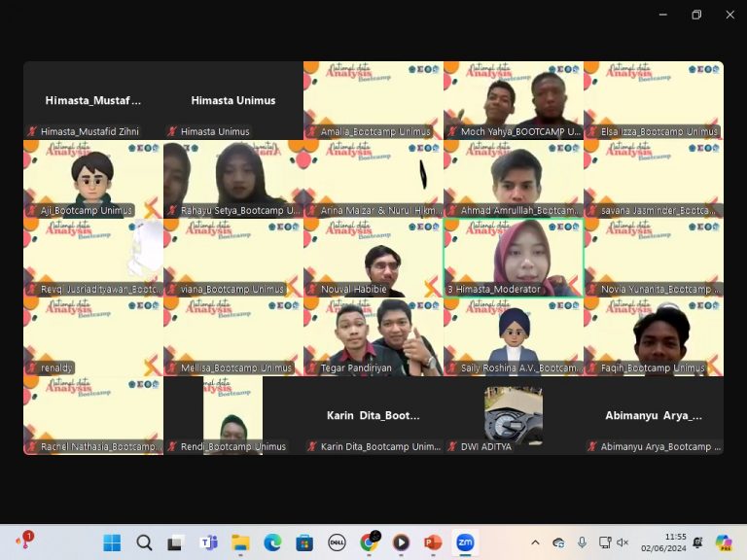747x560 pixels.
Task: Toggle the muted speaker volume icon
Action: (622, 542)
